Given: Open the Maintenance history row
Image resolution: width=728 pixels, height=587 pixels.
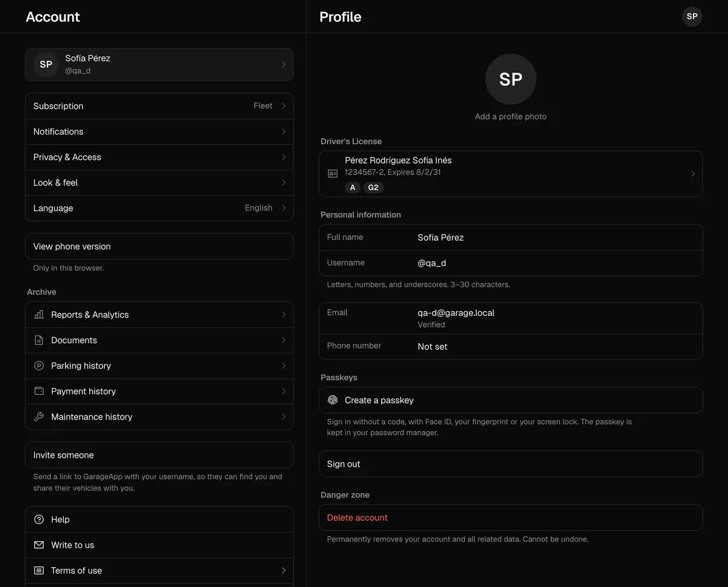Looking at the screenshot, I should pyautogui.click(x=159, y=417).
